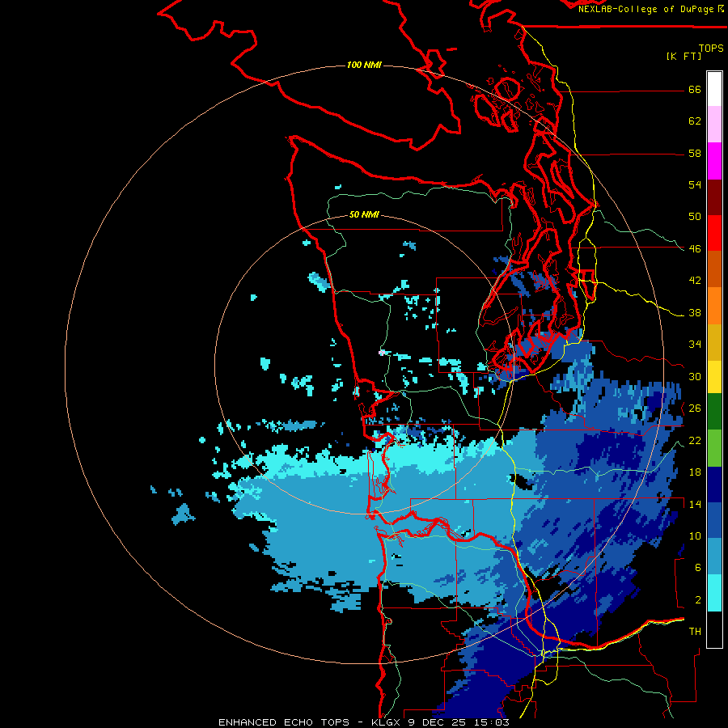Click the gold 34 kft legend swatch
Image resolution: width=728 pixels, height=728 pixels.
714,342
